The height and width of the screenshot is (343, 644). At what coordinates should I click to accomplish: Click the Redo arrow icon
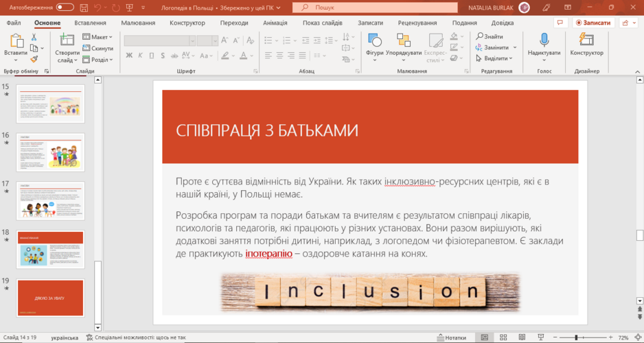tap(116, 8)
